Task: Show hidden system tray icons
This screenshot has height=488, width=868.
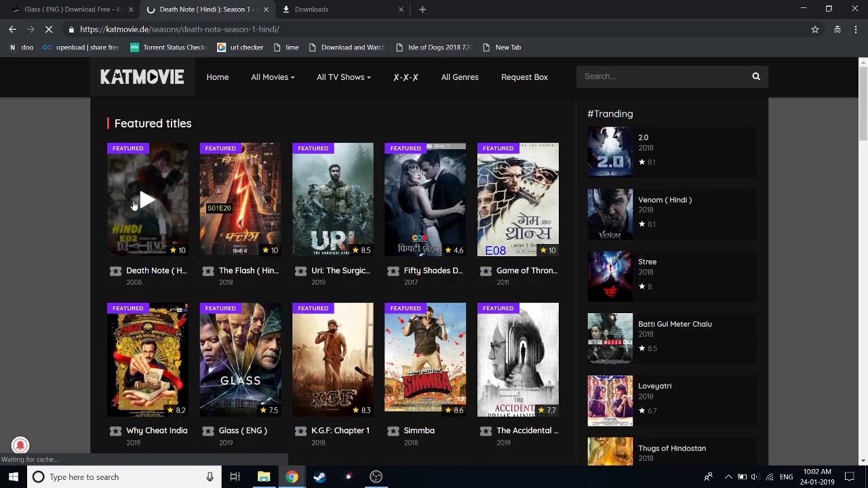Action: [728, 477]
